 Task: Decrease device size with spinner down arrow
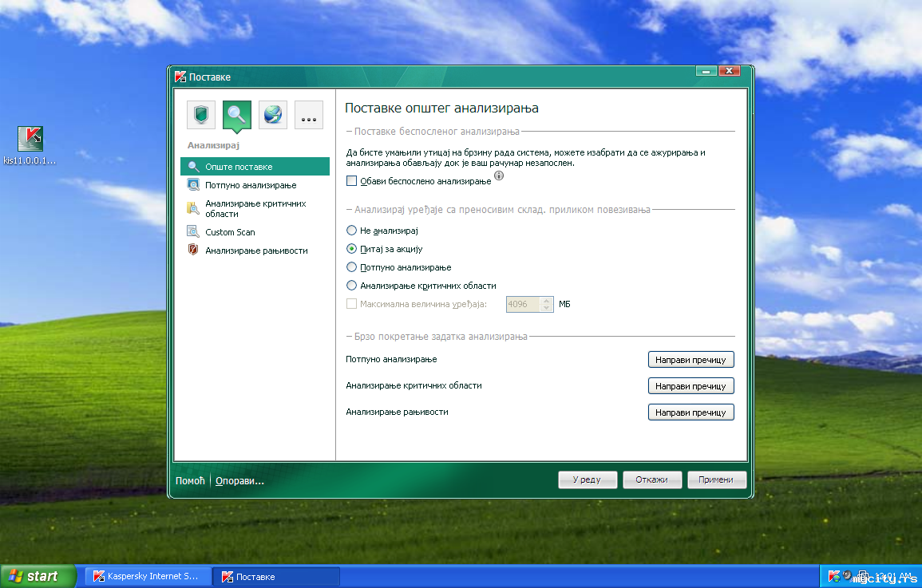(x=546, y=308)
